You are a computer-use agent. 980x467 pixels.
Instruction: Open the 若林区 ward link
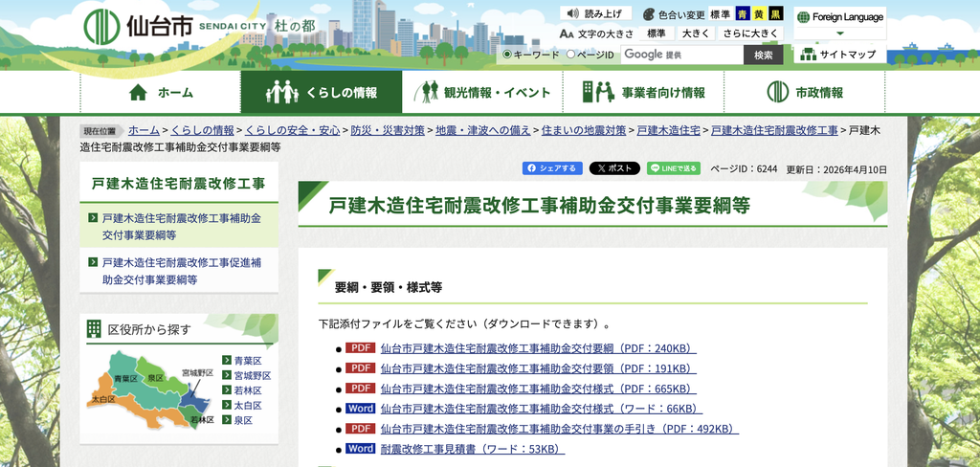(x=248, y=390)
